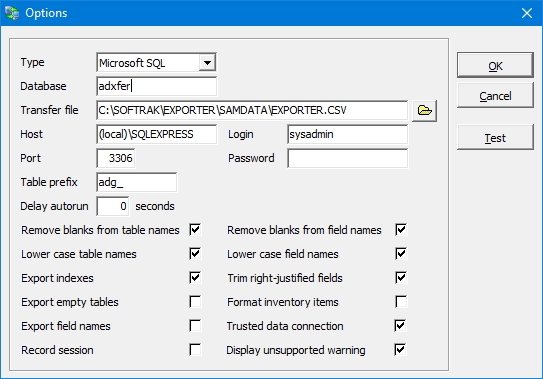Click the Options window title icon

coord(12,13)
